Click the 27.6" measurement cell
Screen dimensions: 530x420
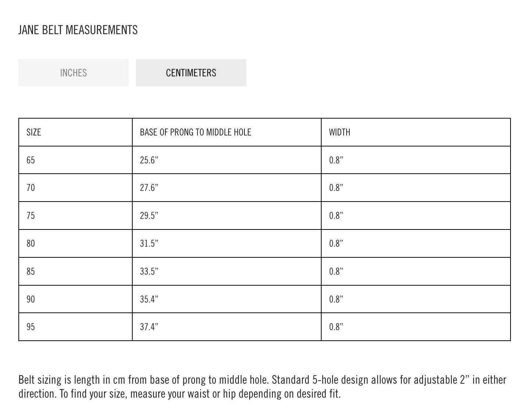point(227,188)
